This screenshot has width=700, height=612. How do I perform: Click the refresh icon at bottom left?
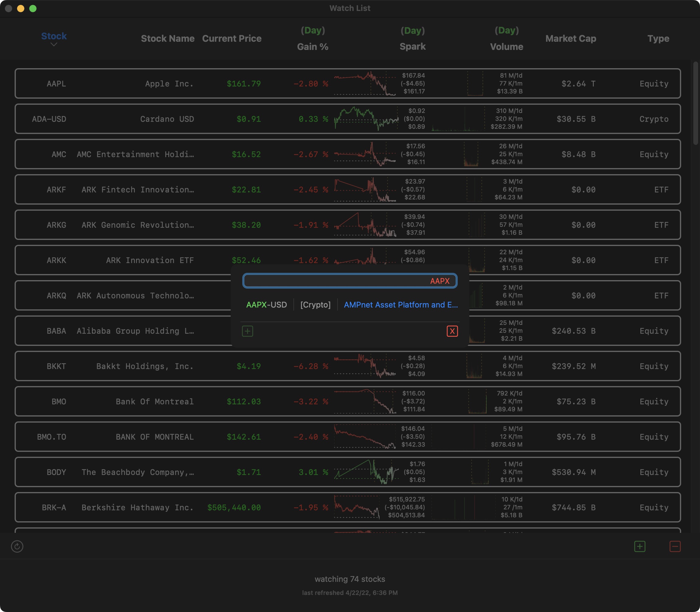(17, 547)
